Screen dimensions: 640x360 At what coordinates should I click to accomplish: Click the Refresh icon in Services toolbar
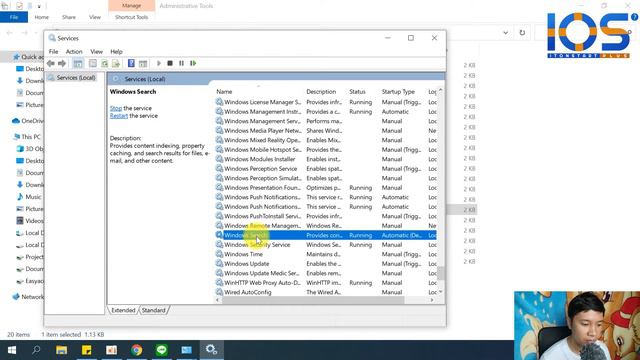105,63
